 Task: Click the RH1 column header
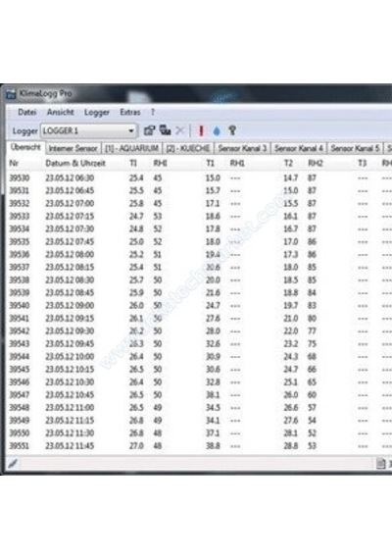pyautogui.click(x=237, y=163)
